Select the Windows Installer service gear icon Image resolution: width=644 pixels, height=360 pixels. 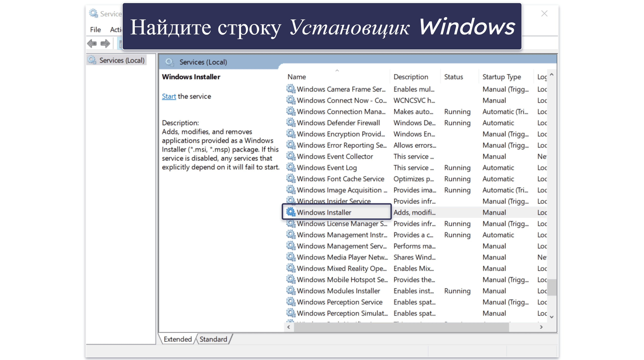[291, 212]
